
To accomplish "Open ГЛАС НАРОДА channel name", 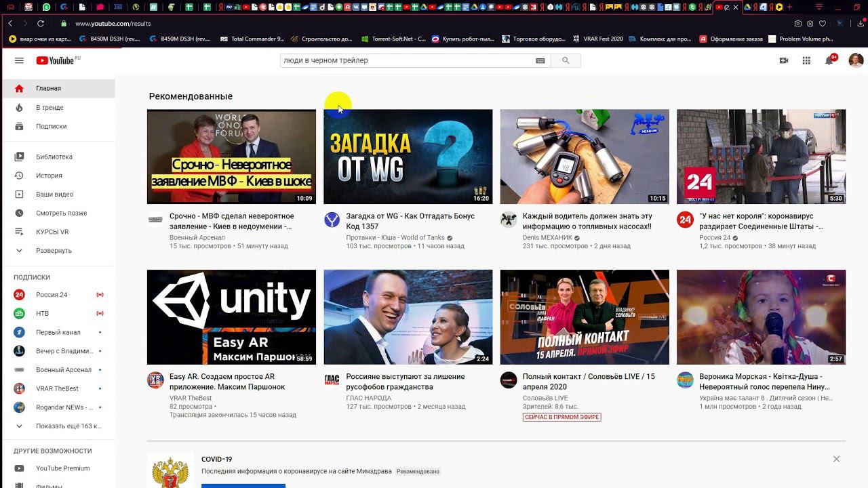I will (368, 398).
